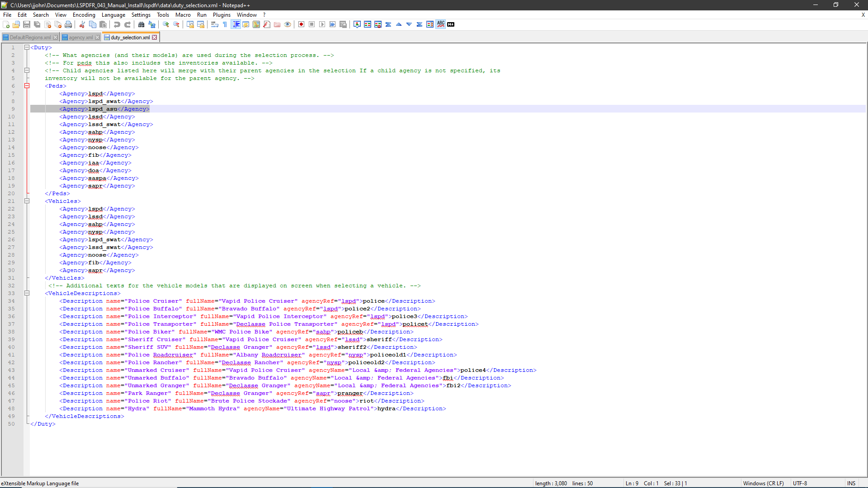Toggle word wrap toolbar button

pyautogui.click(x=215, y=24)
